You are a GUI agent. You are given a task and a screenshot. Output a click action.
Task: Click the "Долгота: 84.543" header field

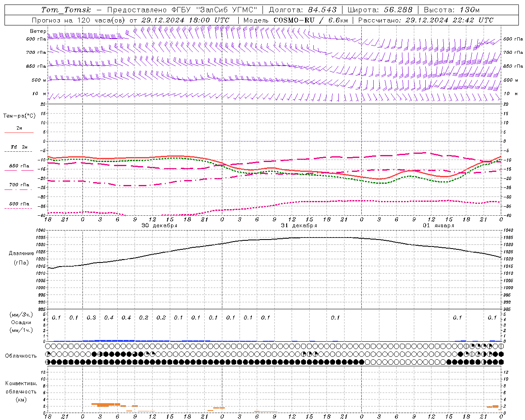[303, 10]
